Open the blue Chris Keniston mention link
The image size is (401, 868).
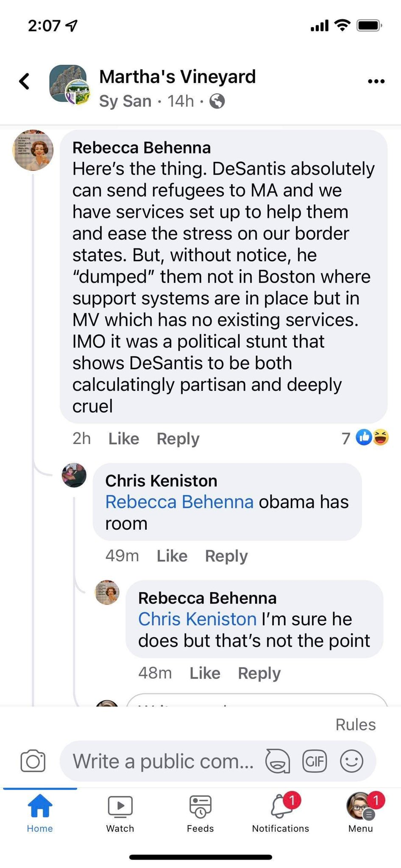click(x=197, y=619)
